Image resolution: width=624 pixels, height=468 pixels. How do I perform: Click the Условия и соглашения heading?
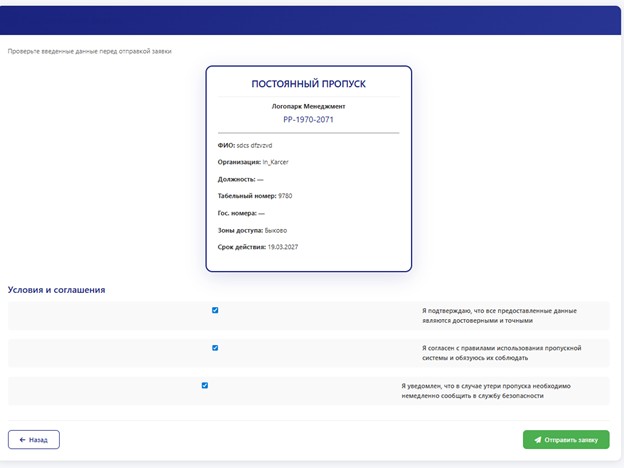point(57,290)
